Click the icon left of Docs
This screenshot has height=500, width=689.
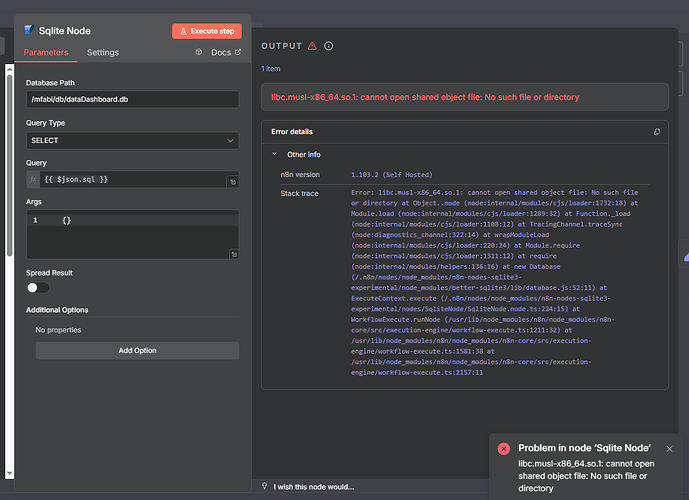[x=199, y=52]
